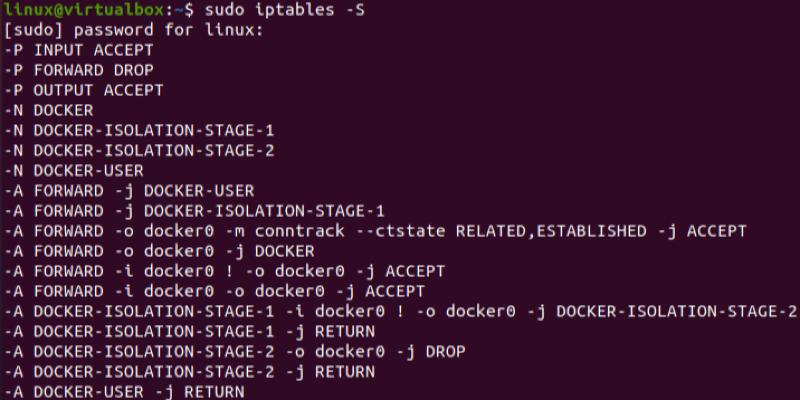Click the '-N DOCKER-USER' line

click(74, 170)
